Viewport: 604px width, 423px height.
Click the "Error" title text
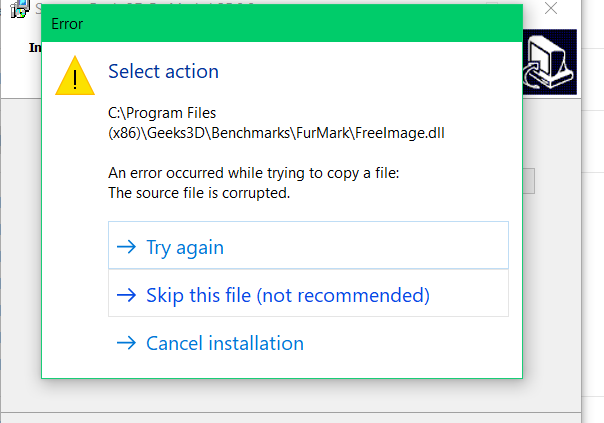click(x=67, y=23)
